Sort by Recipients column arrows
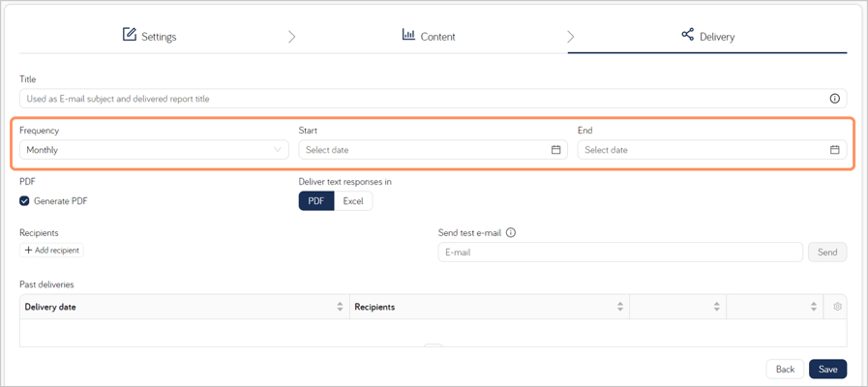This screenshot has height=387, width=868. (620, 306)
